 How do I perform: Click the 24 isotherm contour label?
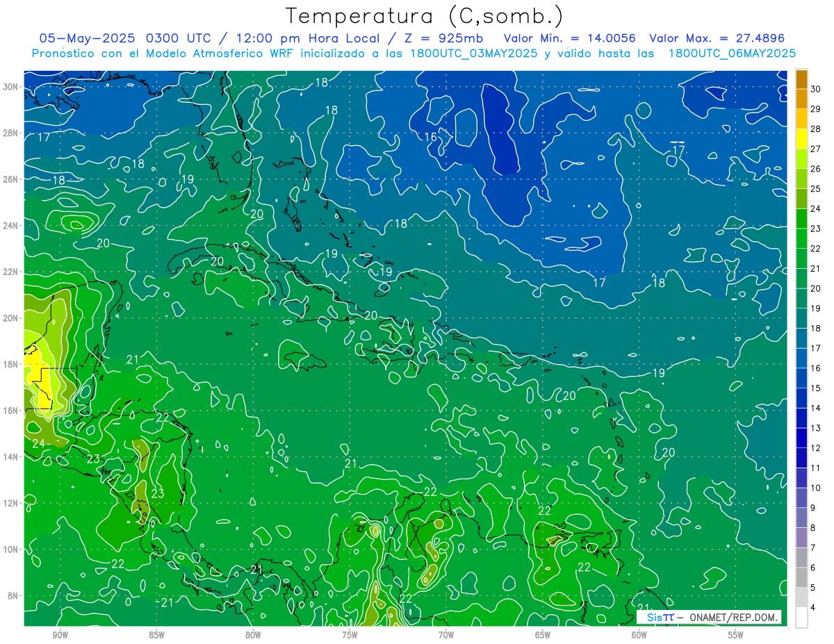(38, 443)
